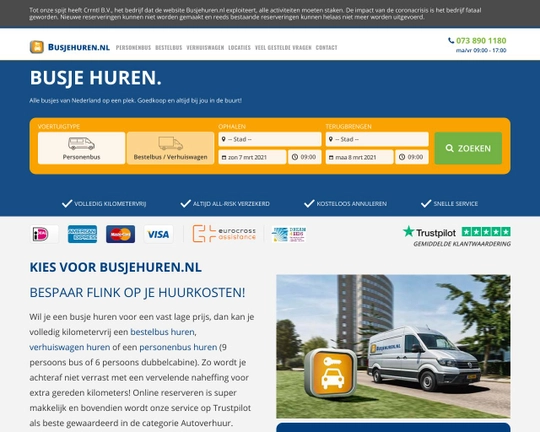
Task: Follow the 'bestelbus huren' link
Action: (163, 332)
